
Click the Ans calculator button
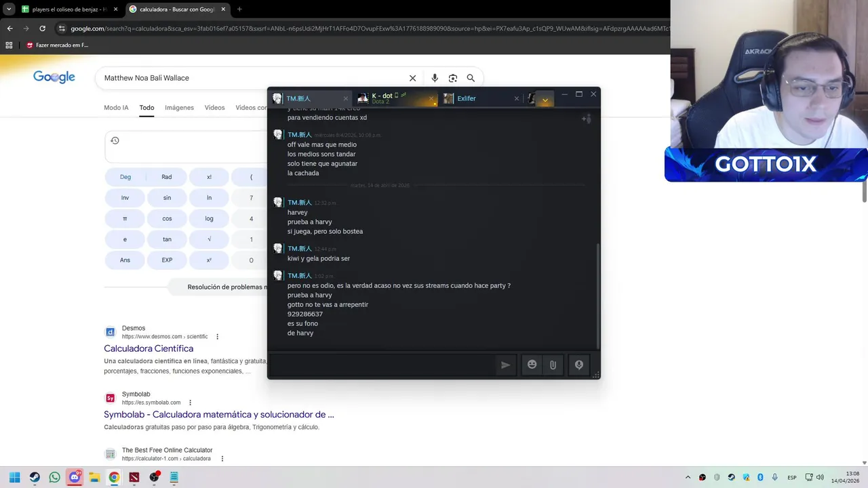pos(125,260)
